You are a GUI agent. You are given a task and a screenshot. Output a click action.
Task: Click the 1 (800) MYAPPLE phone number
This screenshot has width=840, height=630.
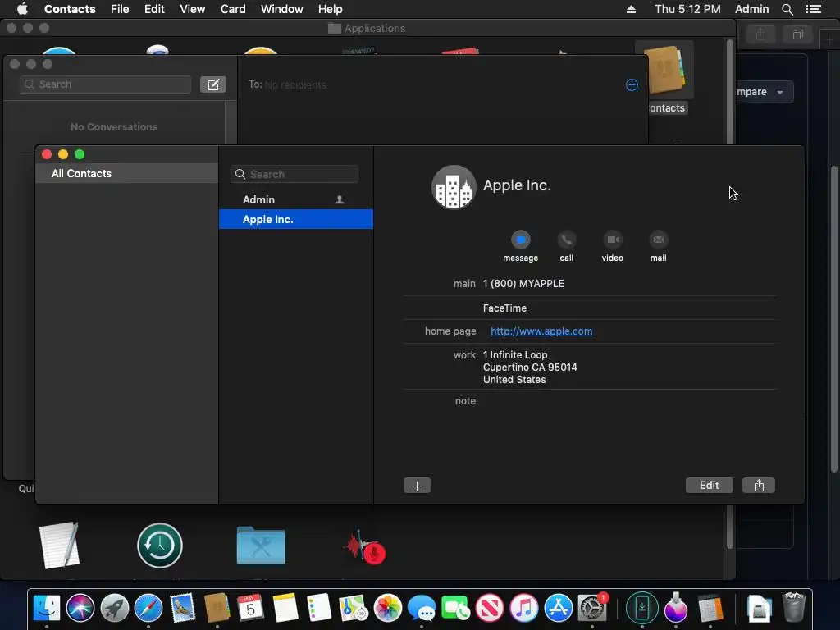click(523, 283)
